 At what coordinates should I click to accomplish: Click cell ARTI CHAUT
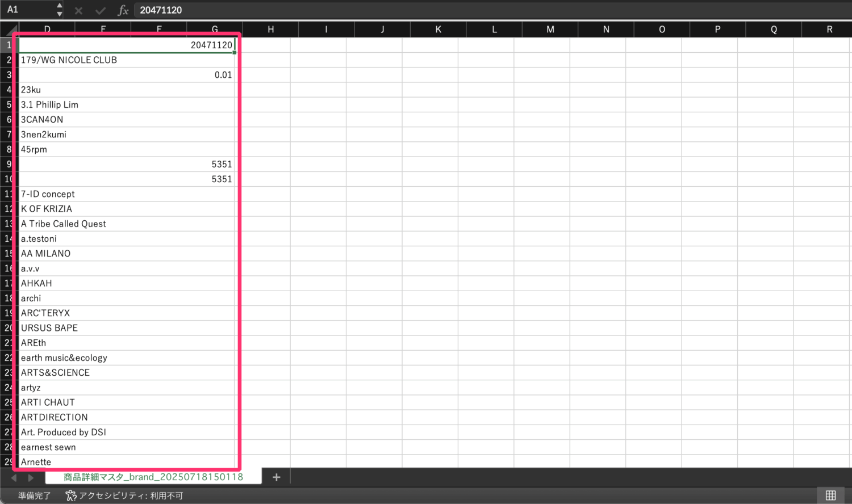[127, 402]
